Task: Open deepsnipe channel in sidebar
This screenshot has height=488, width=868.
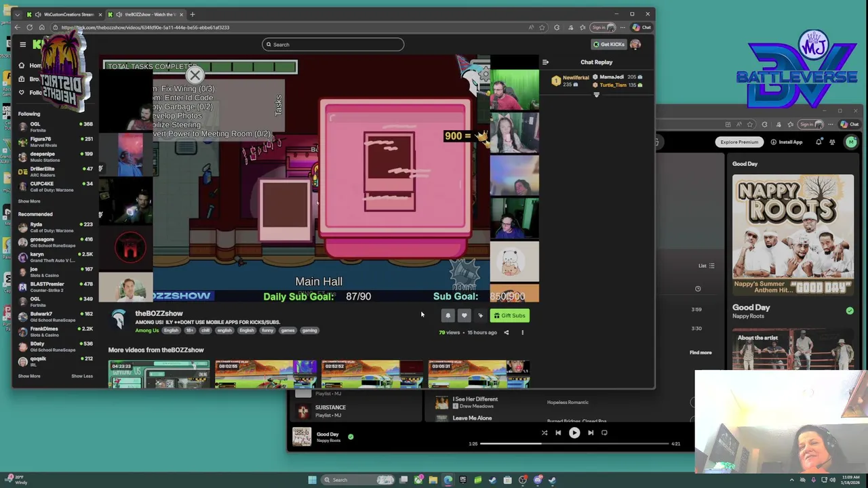Action: pyautogui.click(x=56, y=157)
